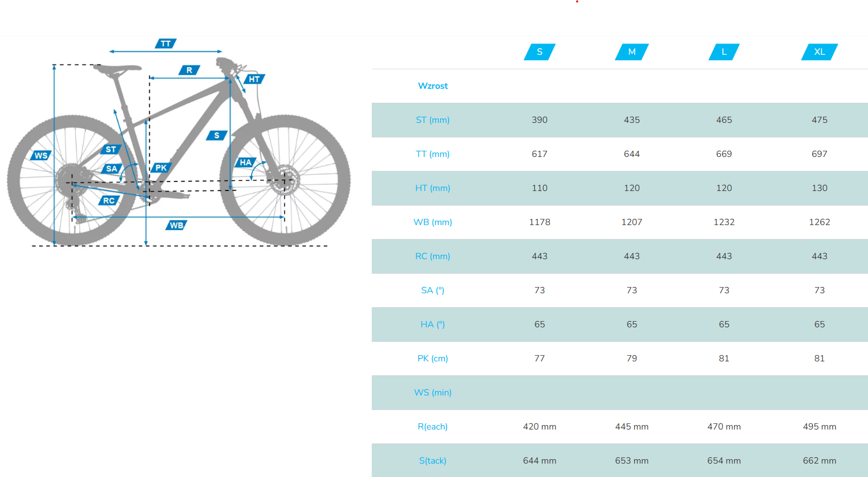Choose the L size column header
Image resolution: width=868 pixels, height=477 pixels.
(x=724, y=52)
